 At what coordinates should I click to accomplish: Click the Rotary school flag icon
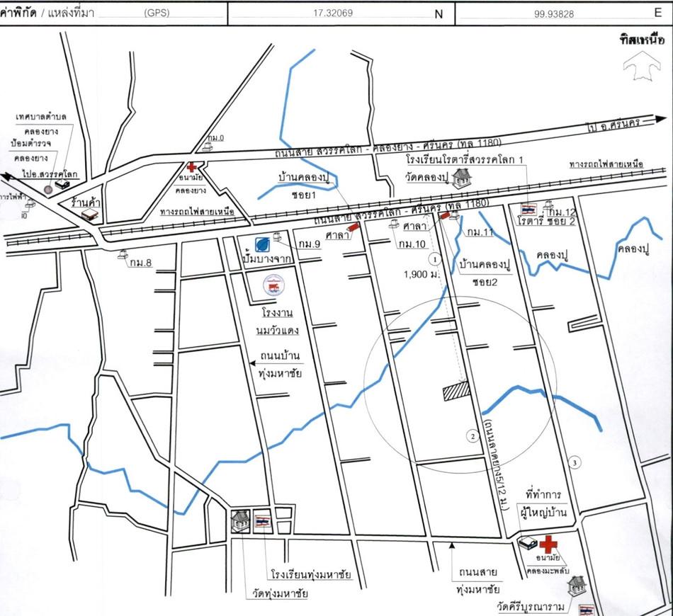pyautogui.click(x=528, y=210)
